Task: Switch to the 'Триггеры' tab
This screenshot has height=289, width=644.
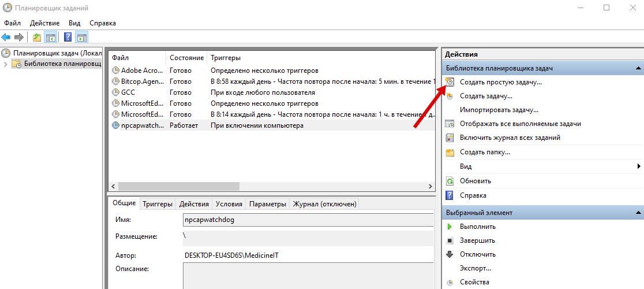Action: tap(158, 204)
